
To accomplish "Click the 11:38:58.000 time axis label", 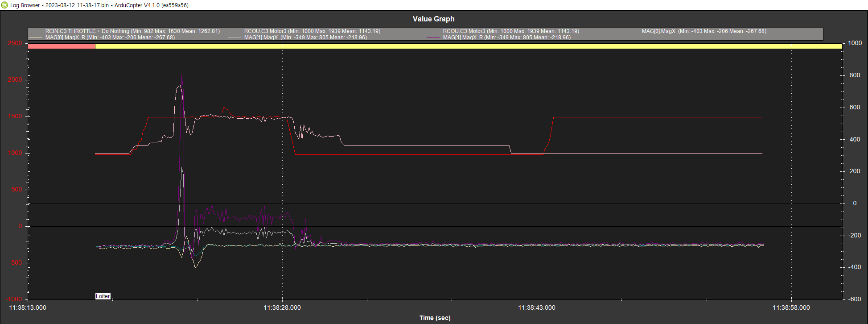I will (x=791, y=307).
